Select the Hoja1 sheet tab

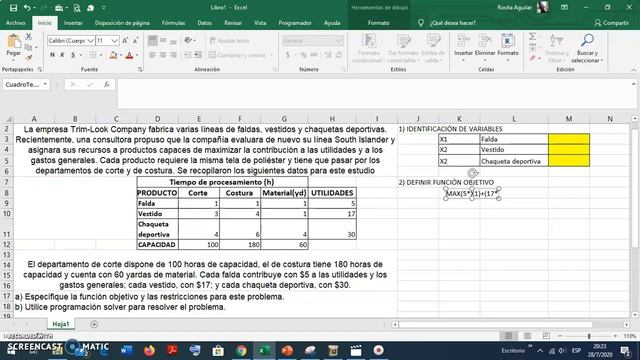click(x=61, y=324)
